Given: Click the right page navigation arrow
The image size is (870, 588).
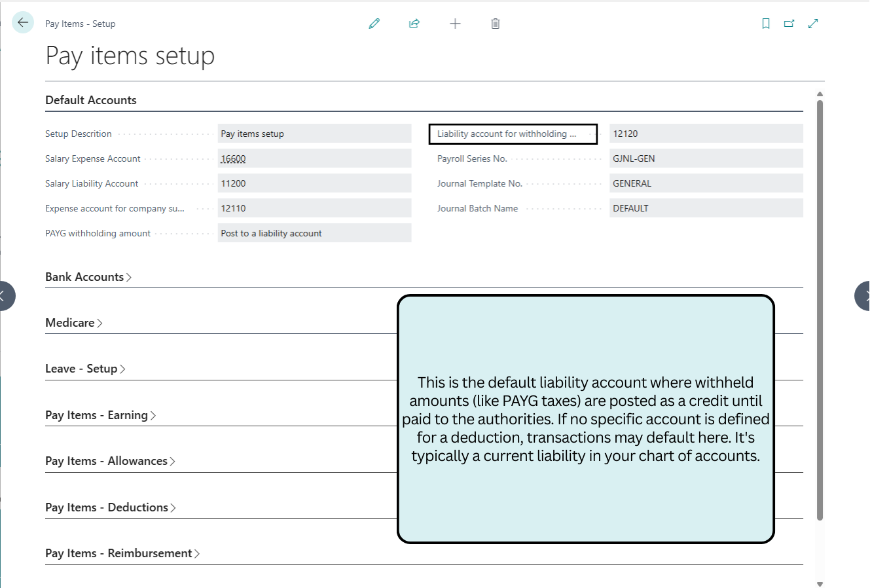Looking at the screenshot, I should (864, 296).
